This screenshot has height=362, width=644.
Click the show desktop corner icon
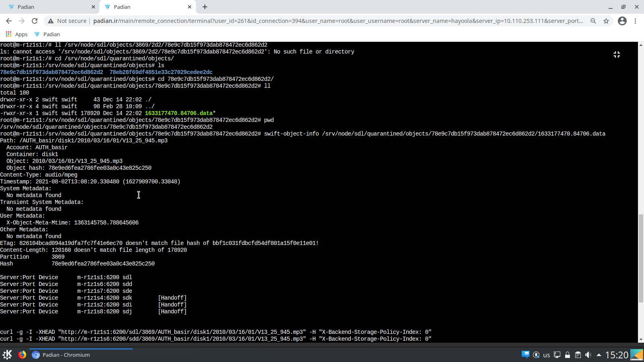click(x=637, y=355)
